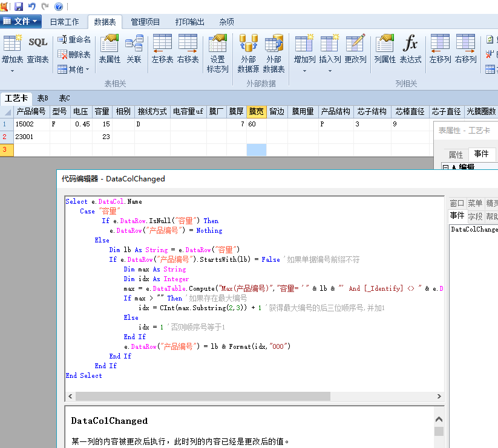
Task: Click the 关联 relation icon
Action: 134,49
